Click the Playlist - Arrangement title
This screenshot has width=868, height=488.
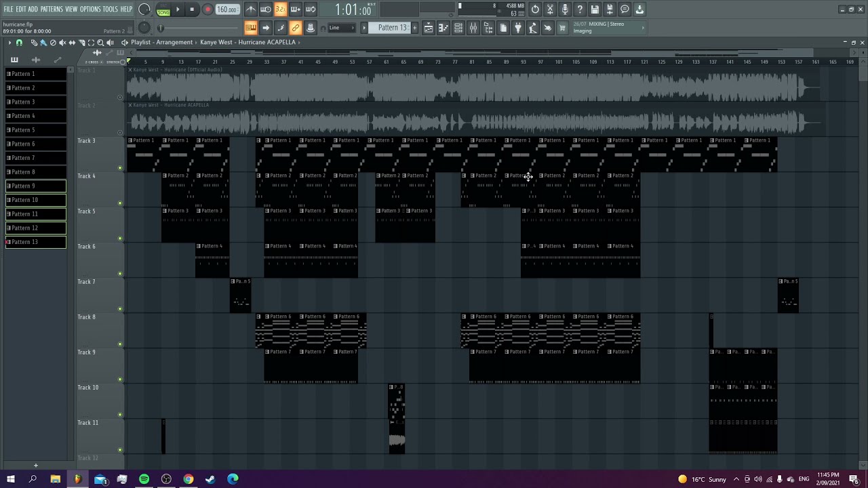coord(161,42)
